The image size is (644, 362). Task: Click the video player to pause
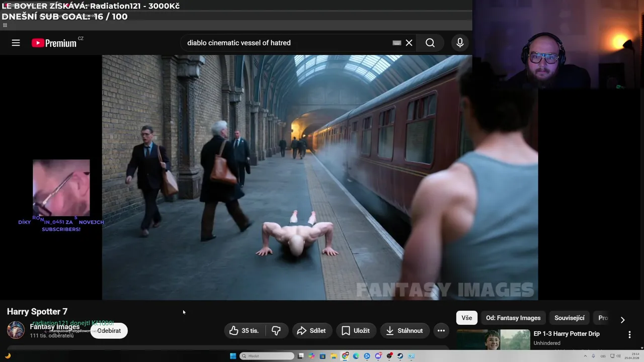(320, 177)
